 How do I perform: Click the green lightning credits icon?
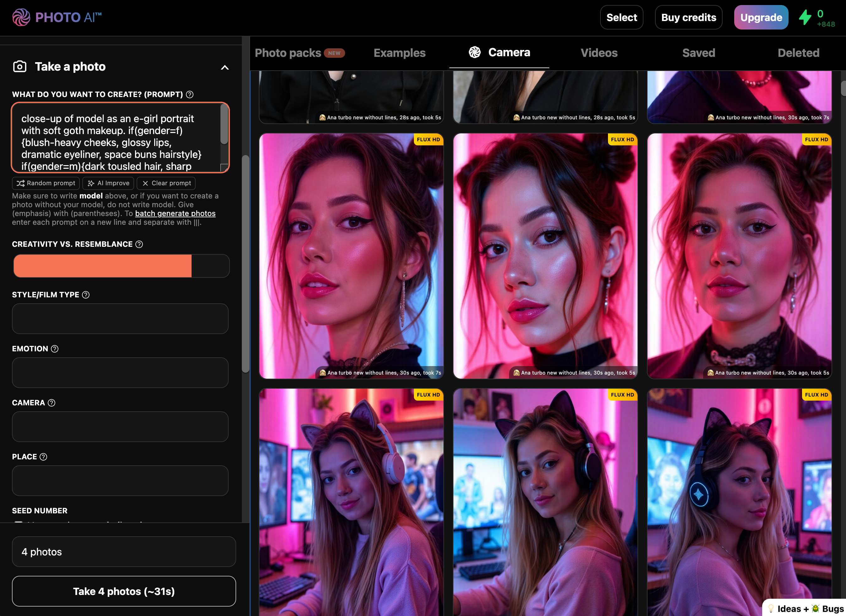pyautogui.click(x=805, y=17)
